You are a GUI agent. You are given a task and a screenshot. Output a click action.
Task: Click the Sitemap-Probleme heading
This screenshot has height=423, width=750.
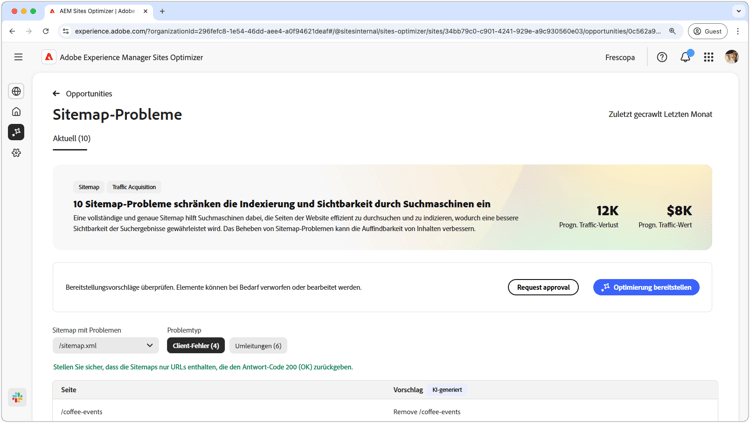coord(117,114)
